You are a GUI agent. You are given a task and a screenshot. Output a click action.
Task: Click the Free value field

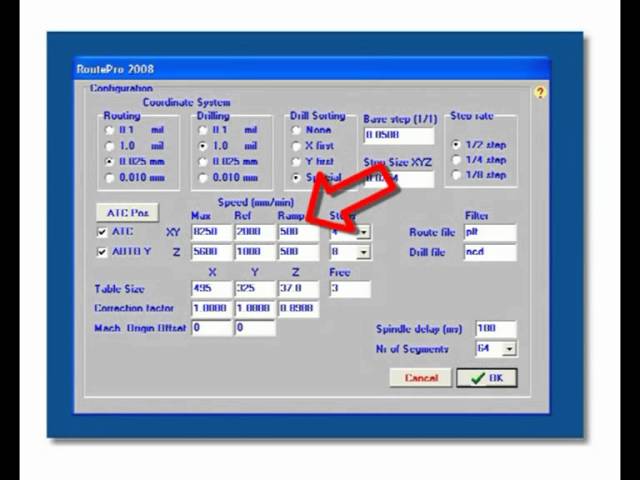coord(350,289)
